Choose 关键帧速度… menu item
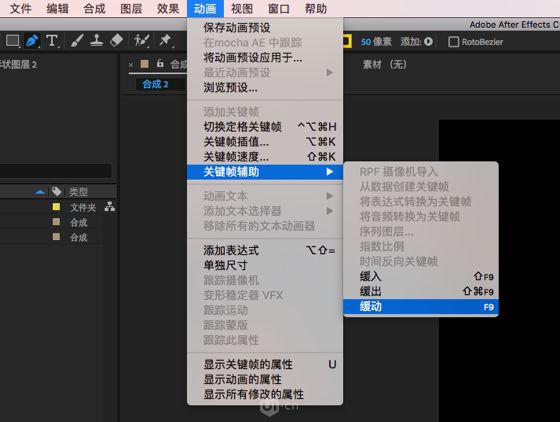This screenshot has width=560, height=422. coord(265,157)
